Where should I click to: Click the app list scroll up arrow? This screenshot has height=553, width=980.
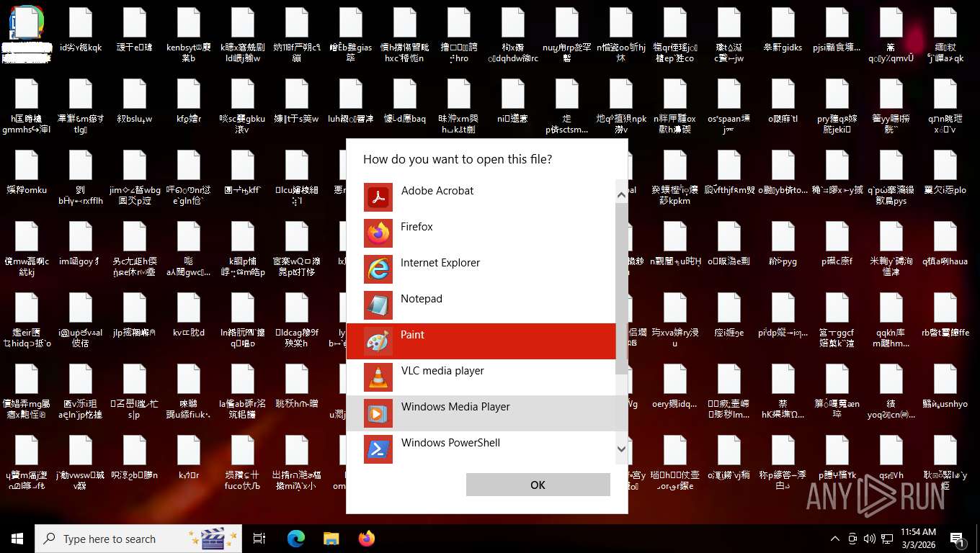pos(622,194)
